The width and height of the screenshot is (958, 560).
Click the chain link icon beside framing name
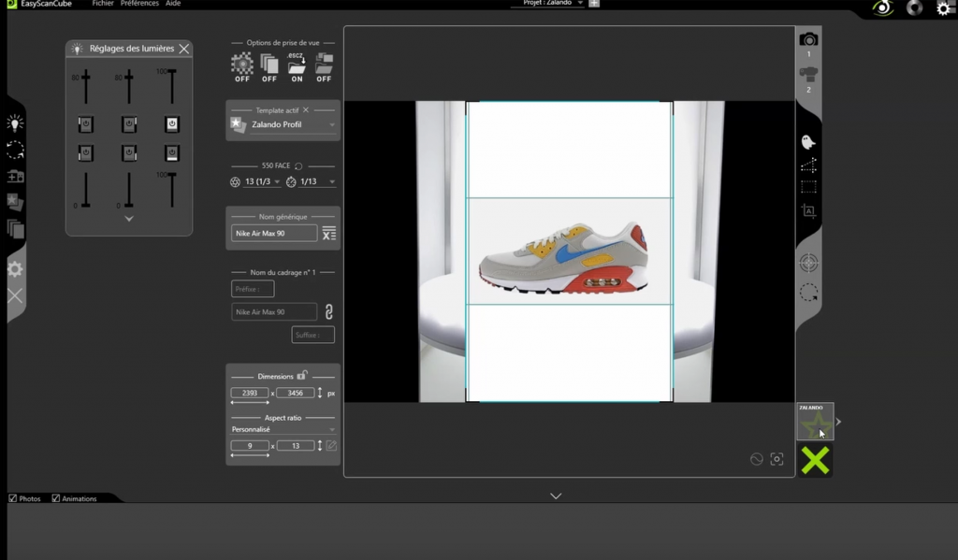[x=328, y=312]
